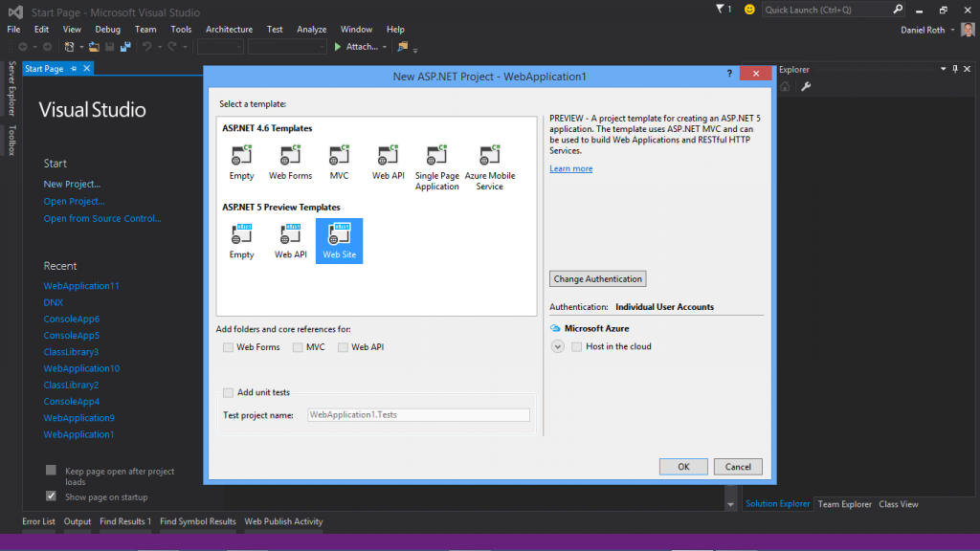
Task: Select the ASP.NET 4.6 Empty template
Action: click(x=241, y=162)
